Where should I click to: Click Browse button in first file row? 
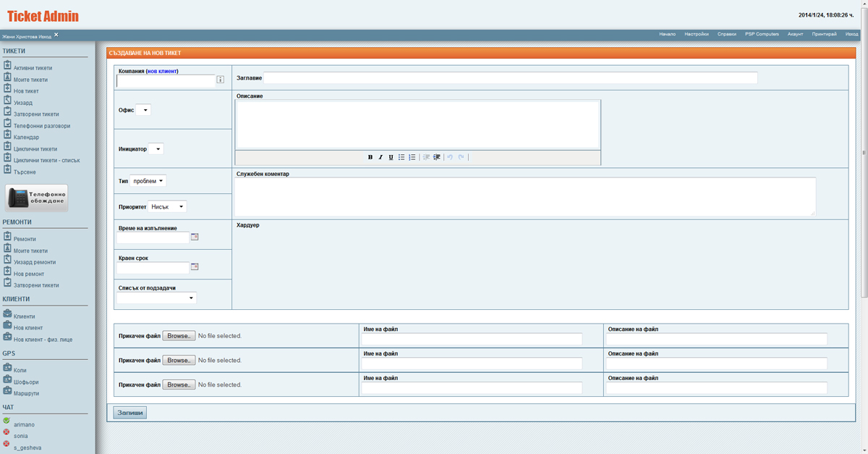tap(179, 336)
